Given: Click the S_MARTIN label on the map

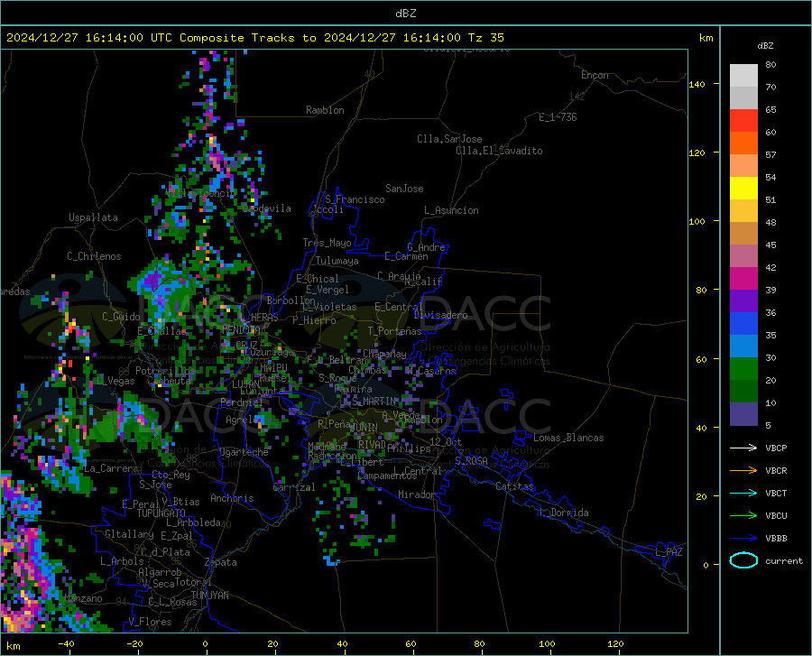Looking at the screenshot, I should click(374, 402).
